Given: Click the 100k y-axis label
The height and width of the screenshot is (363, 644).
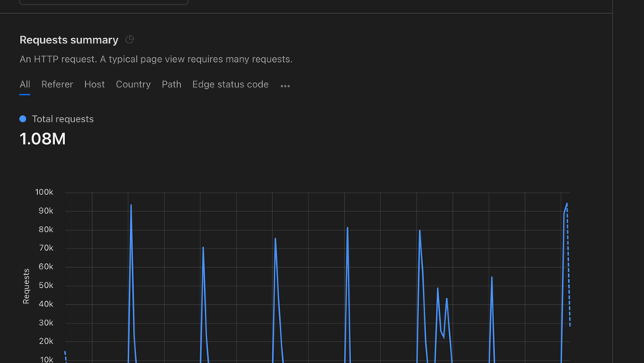Looking at the screenshot, I should click(44, 192).
